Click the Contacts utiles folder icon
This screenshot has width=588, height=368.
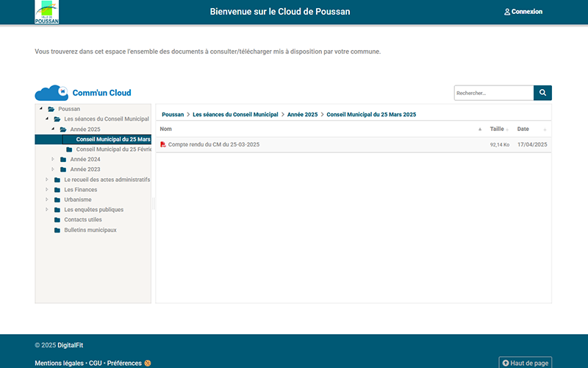pyautogui.click(x=57, y=220)
